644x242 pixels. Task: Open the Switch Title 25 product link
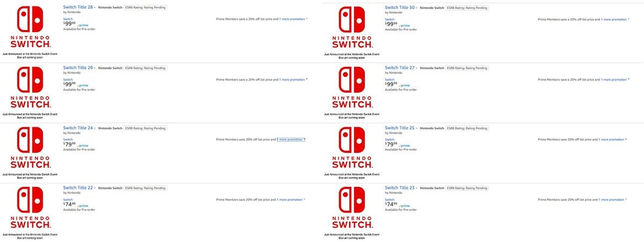pos(400,128)
